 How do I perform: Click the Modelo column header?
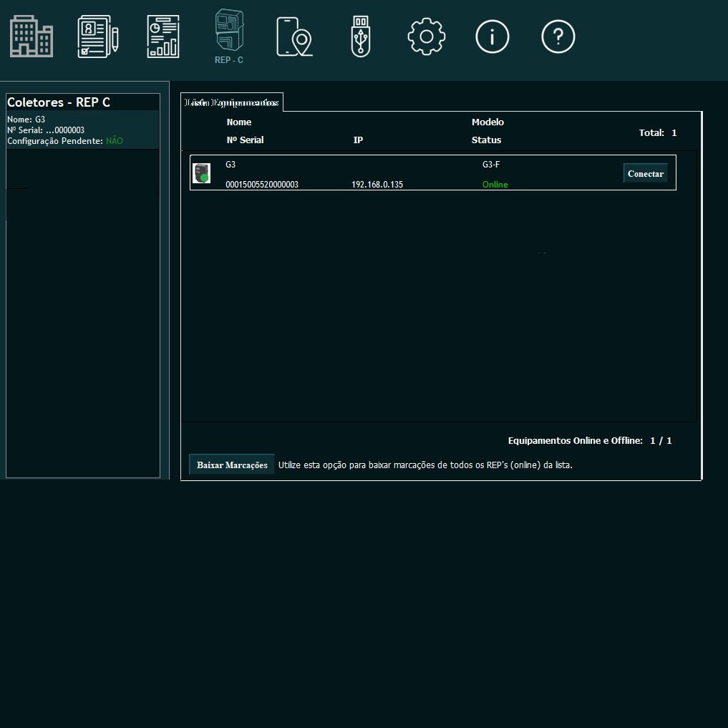pos(487,122)
